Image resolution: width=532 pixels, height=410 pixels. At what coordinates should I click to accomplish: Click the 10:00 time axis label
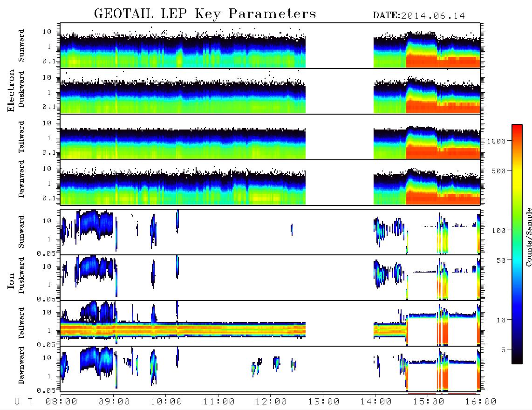[166, 402]
